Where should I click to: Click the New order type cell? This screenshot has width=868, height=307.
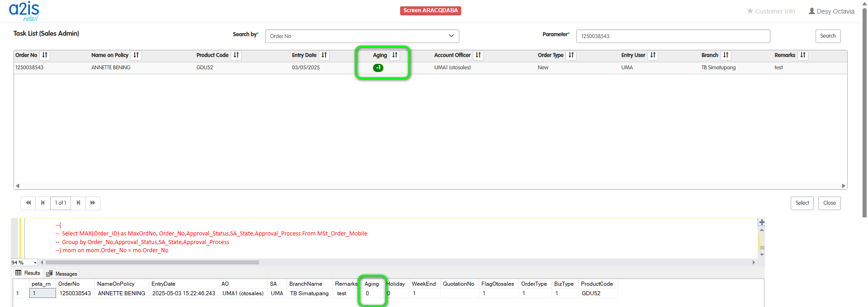click(543, 67)
